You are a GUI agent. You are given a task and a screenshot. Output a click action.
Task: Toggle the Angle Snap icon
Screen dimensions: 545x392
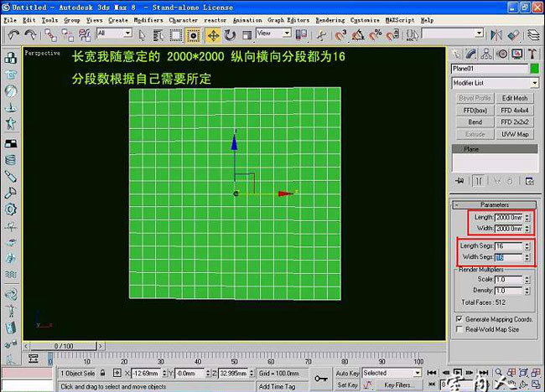[358, 35]
